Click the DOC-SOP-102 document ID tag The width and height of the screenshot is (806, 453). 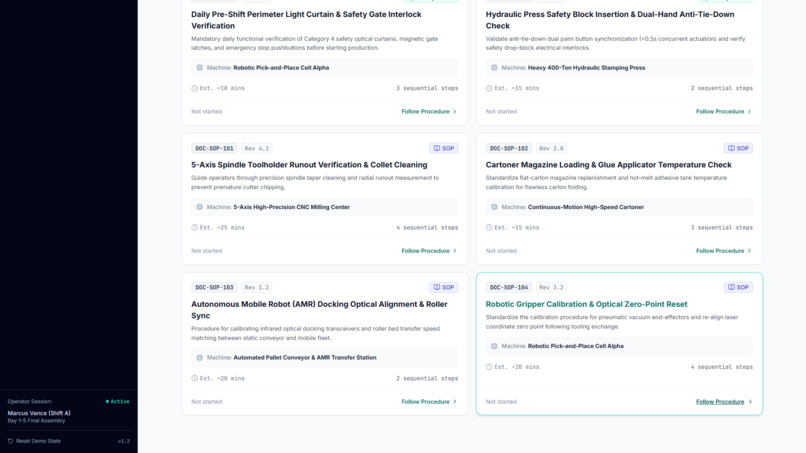[509, 148]
